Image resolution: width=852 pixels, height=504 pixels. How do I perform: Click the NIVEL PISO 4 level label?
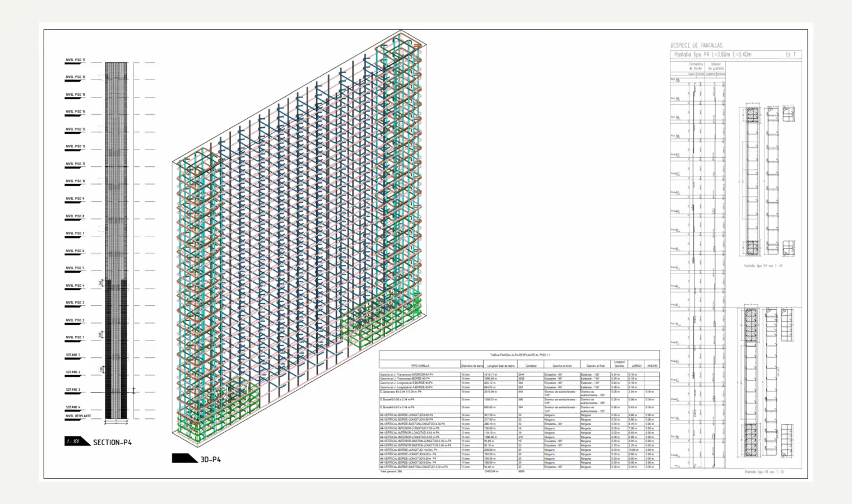click(x=75, y=286)
